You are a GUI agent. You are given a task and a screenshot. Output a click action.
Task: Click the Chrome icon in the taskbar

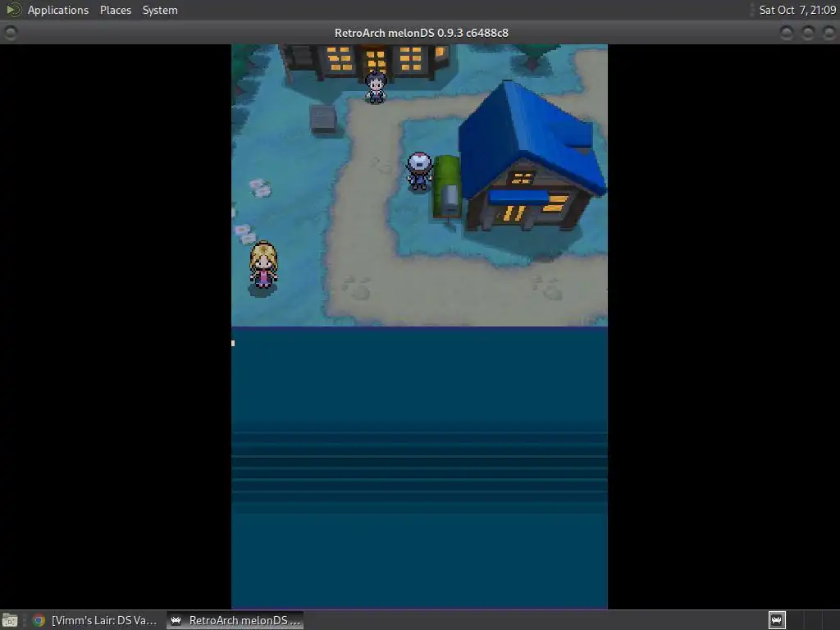coord(39,620)
